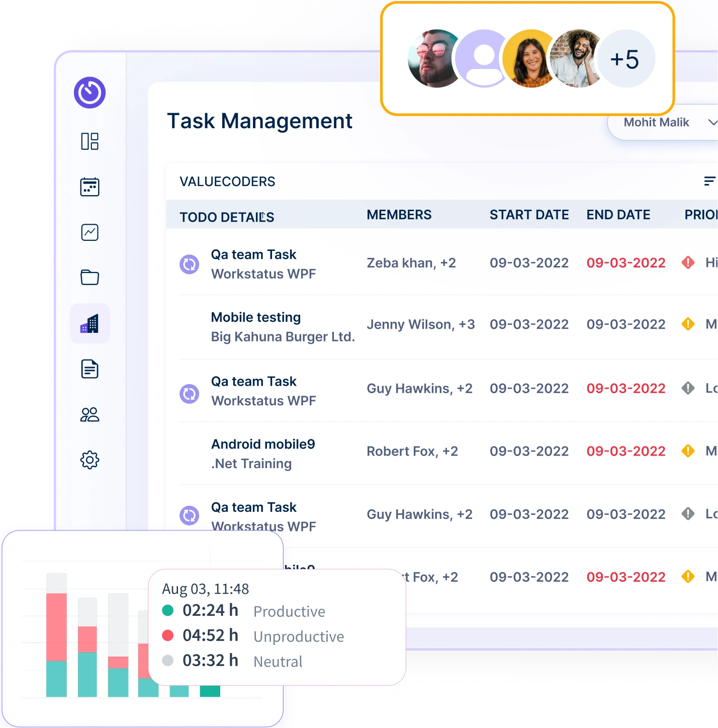Select the folder projects icon in sidebar
This screenshot has width=718, height=728.
click(x=89, y=277)
